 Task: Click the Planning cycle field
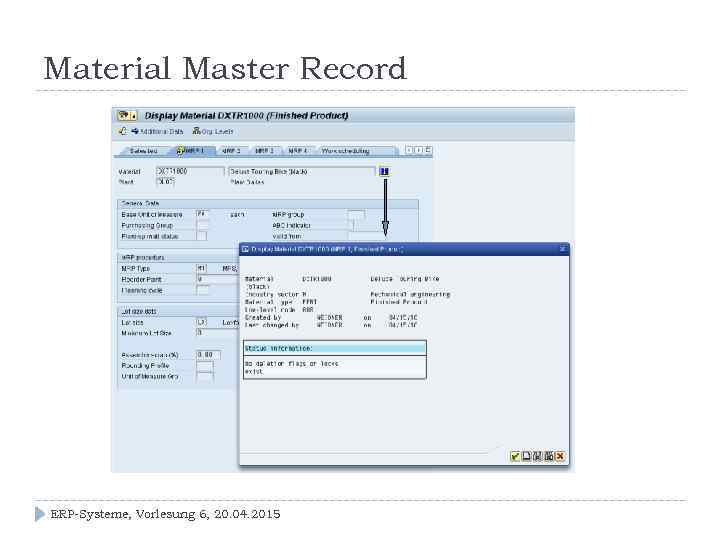click(x=202, y=290)
